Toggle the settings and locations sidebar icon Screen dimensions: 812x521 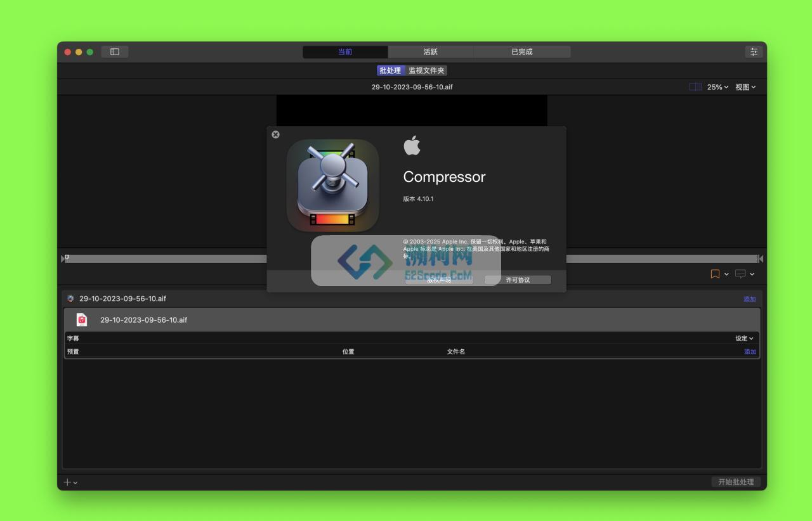[x=115, y=52]
